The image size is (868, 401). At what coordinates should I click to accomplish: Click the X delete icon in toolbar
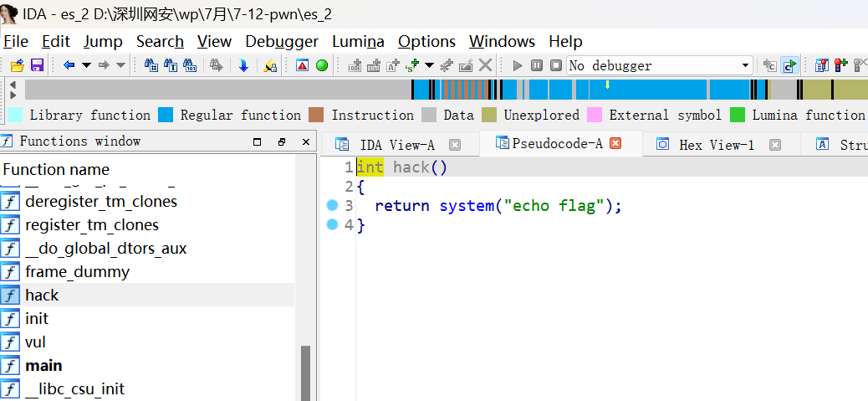[485, 65]
